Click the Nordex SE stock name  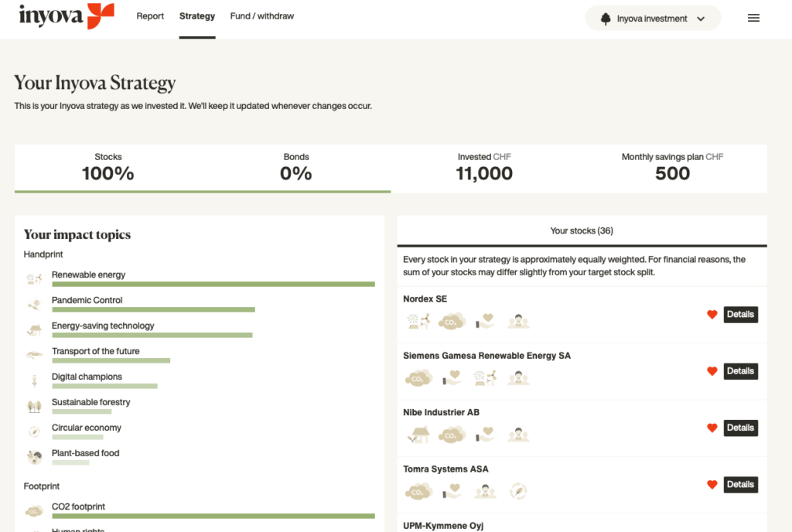(425, 298)
